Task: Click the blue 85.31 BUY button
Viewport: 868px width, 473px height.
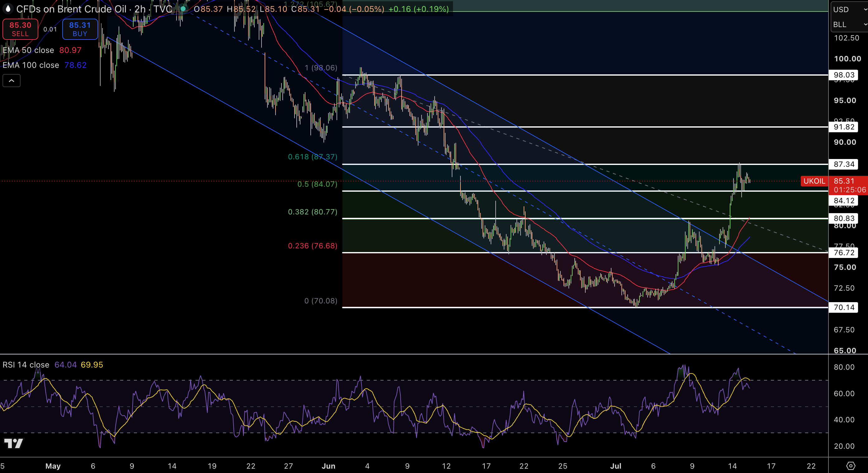Action: click(x=80, y=29)
